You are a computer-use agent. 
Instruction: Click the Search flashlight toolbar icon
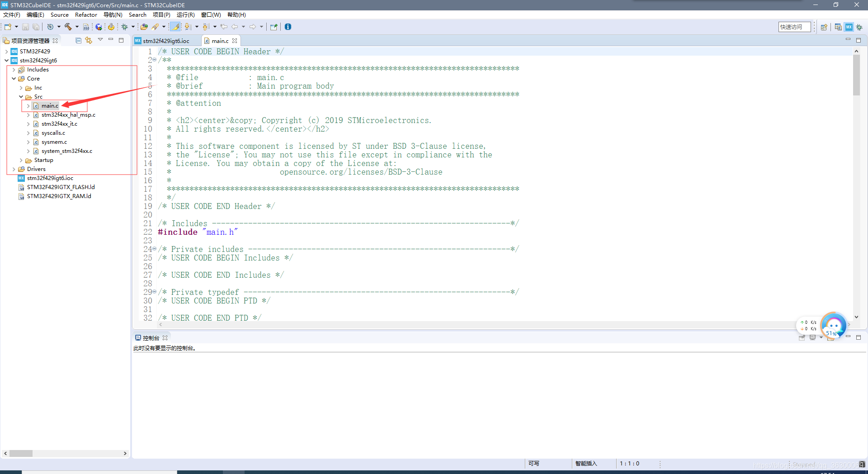click(x=156, y=27)
